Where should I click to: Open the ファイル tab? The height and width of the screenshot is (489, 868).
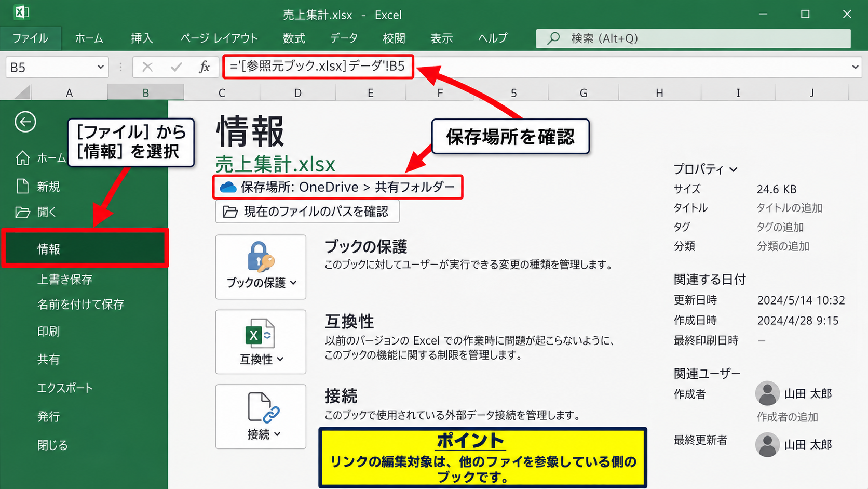31,38
